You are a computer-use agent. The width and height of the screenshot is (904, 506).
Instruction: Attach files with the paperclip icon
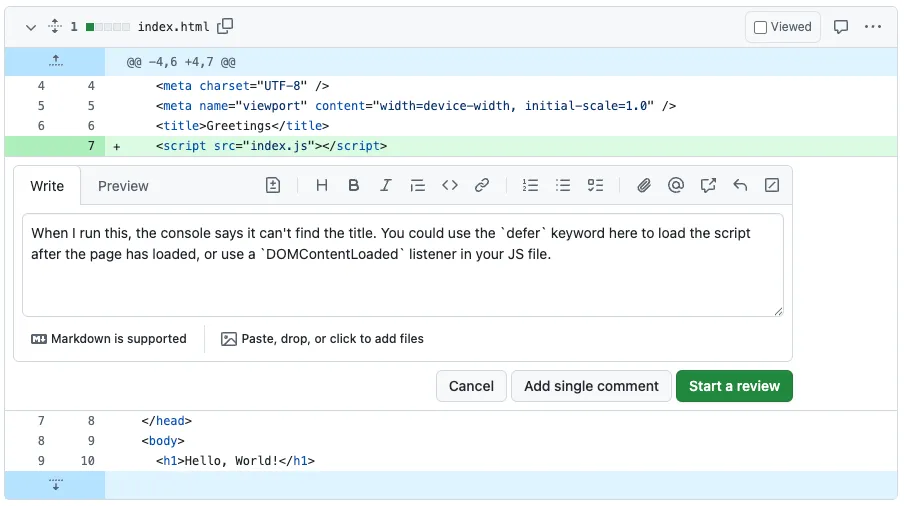(643, 186)
